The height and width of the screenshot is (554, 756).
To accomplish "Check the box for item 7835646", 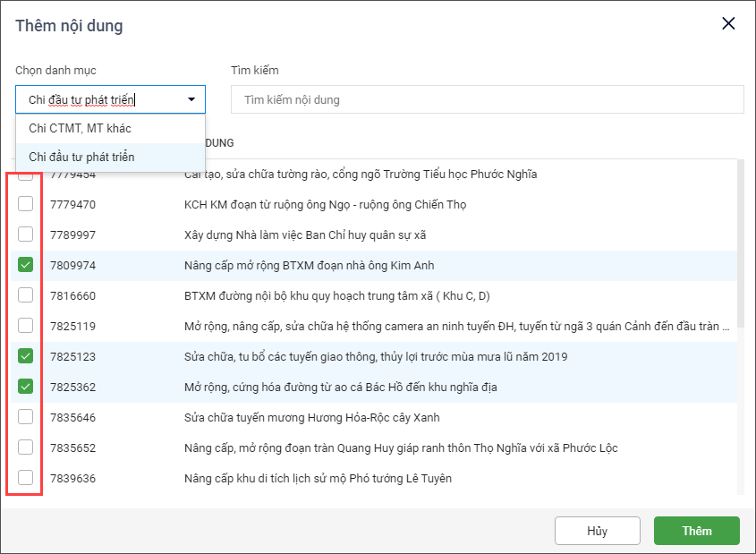I will point(26,417).
